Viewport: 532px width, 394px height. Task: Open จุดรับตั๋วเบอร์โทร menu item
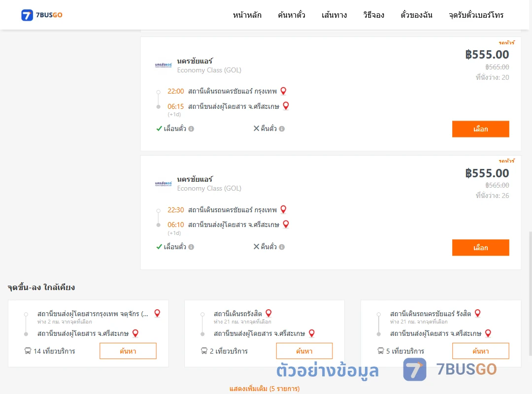pyautogui.click(x=476, y=15)
